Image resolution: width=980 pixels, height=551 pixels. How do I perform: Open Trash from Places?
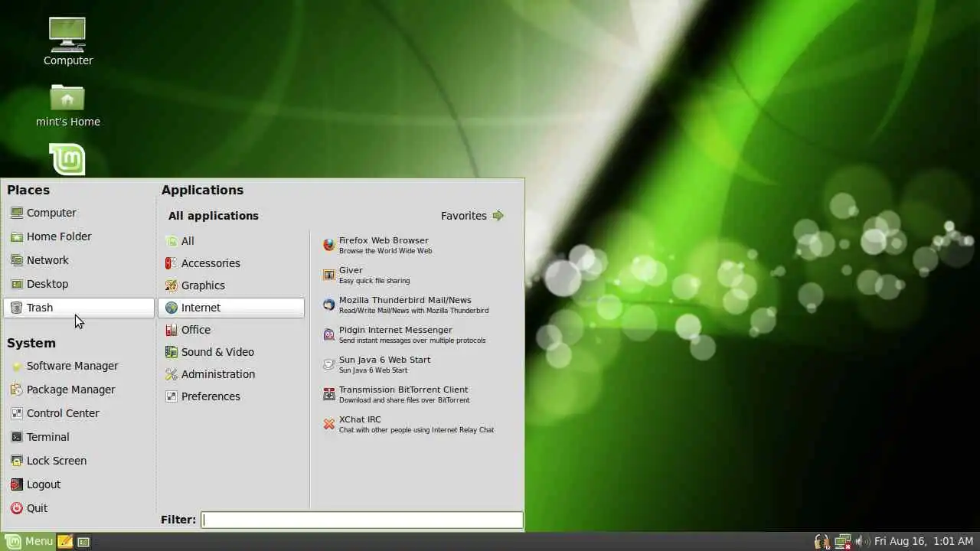pyautogui.click(x=79, y=308)
